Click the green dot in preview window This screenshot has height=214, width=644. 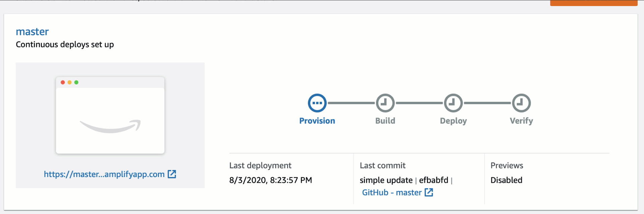click(76, 82)
